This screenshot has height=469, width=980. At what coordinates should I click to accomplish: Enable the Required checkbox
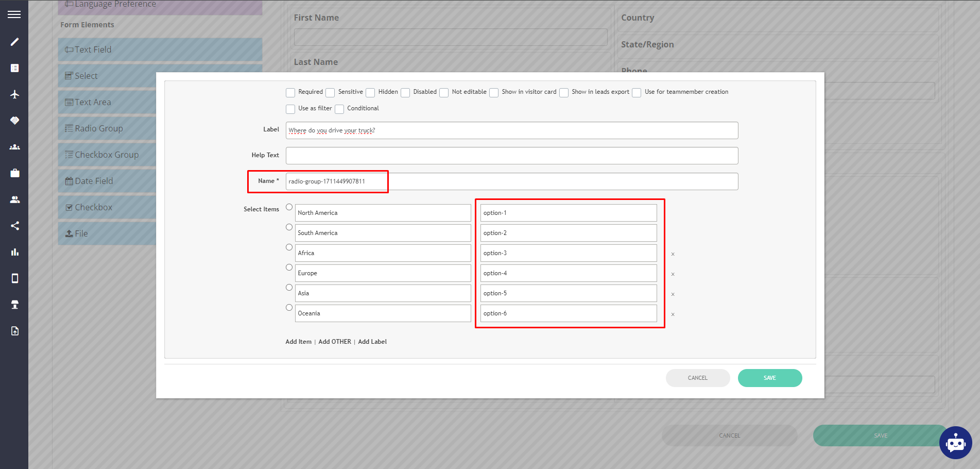290,93
